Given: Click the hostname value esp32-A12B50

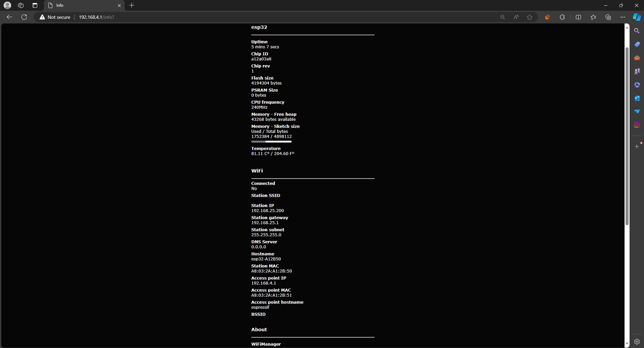Looking at the screenshot, I should coord(266,259).
